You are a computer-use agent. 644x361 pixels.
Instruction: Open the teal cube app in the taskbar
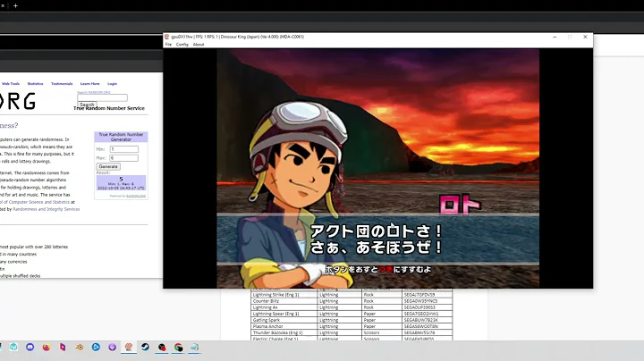13,347
